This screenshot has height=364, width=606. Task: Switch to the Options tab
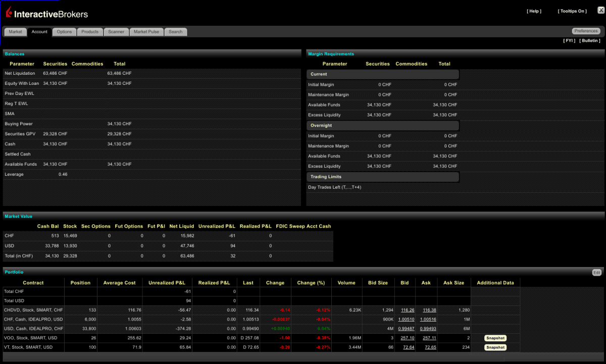(64, 31)
